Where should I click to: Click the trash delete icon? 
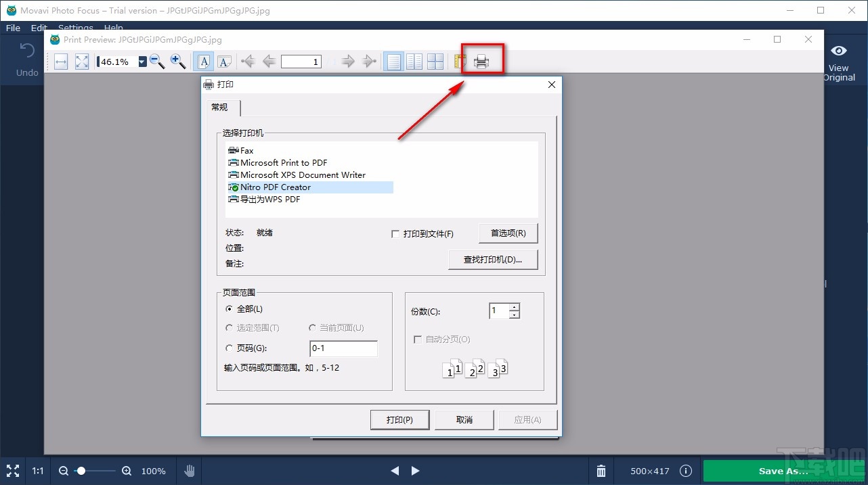(x=601, y=471)
